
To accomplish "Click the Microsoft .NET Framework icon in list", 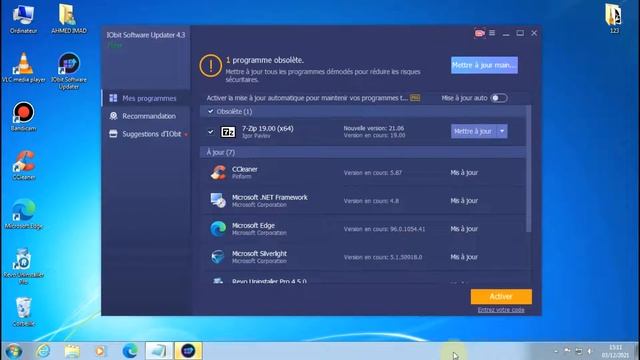I will (x=218, y=200).
